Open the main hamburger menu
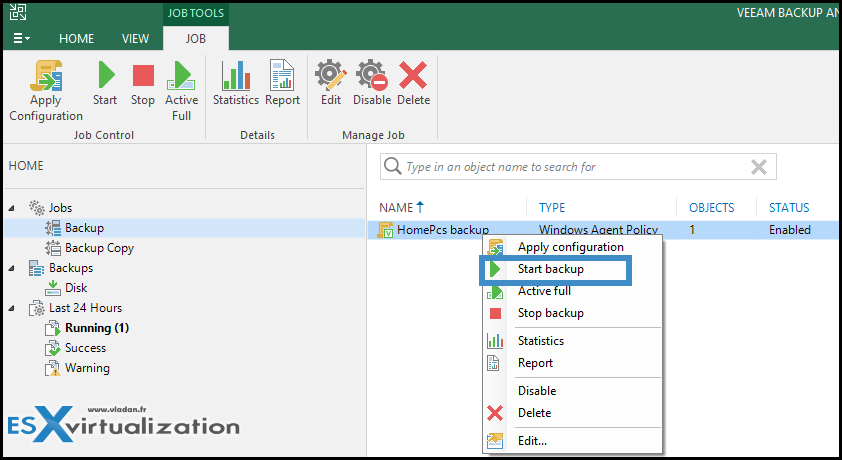The height and width of the screenshot is (460, 842). tap(21, 38)
